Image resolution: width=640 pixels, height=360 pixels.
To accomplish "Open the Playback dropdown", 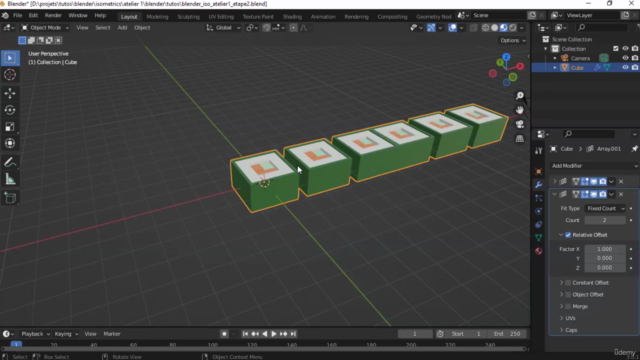I will point(35,334).
